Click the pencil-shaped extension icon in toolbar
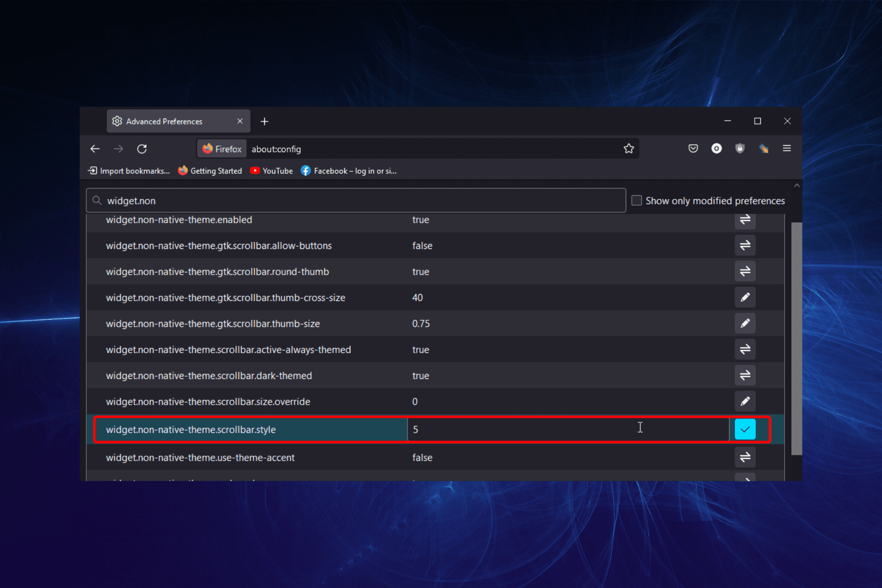 [x=763, y=148]
